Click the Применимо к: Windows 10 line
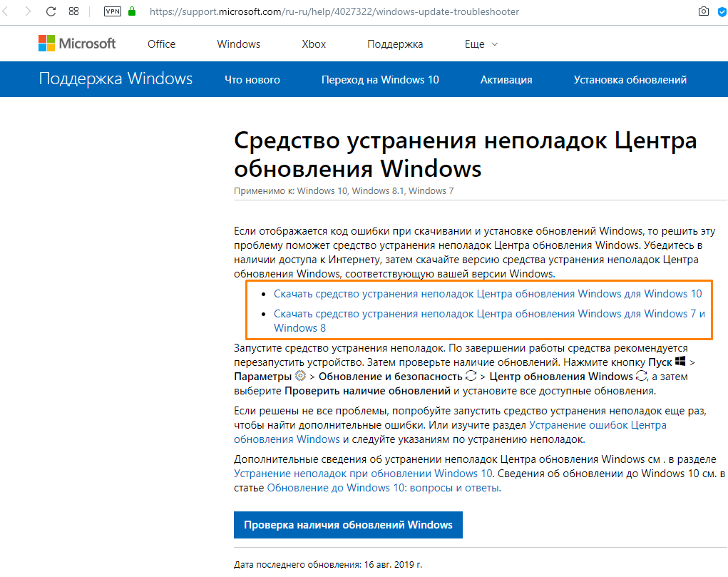The width and height of the screenshot is (728, 577). [x=344, y=191]
